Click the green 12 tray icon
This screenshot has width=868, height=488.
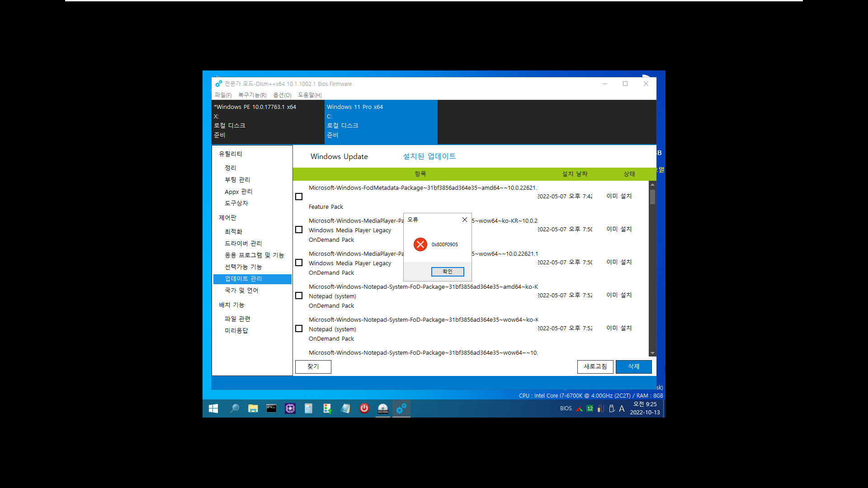590,408
